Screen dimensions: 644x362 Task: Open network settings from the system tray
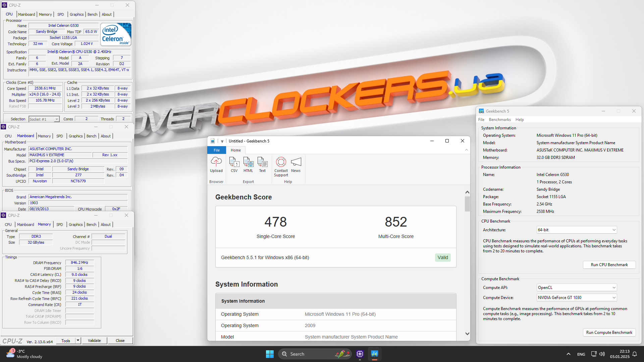pyautogui.click(x=594, y=354)
